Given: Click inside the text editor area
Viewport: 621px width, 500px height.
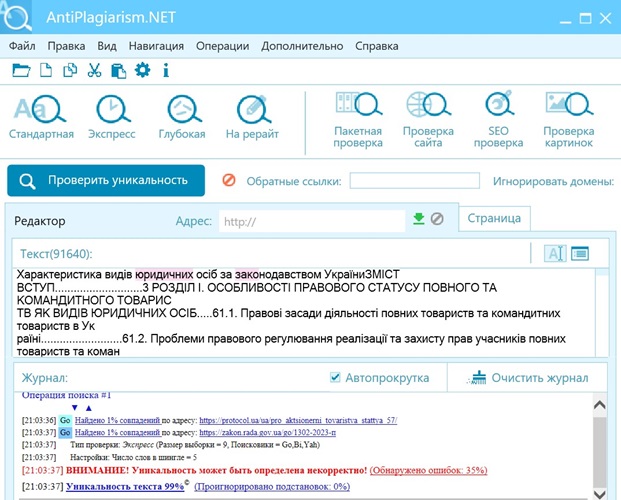Looking at the screenshot, I should (x=304, y=313).
